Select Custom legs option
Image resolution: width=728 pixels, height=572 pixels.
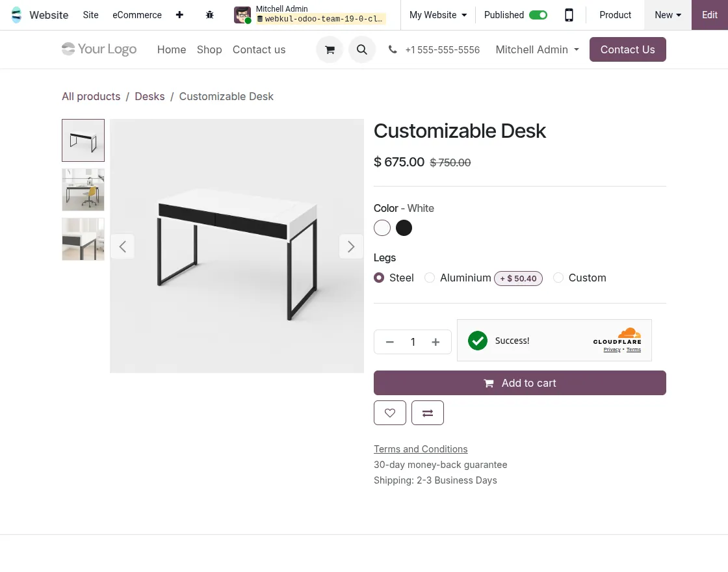(558, 278)
